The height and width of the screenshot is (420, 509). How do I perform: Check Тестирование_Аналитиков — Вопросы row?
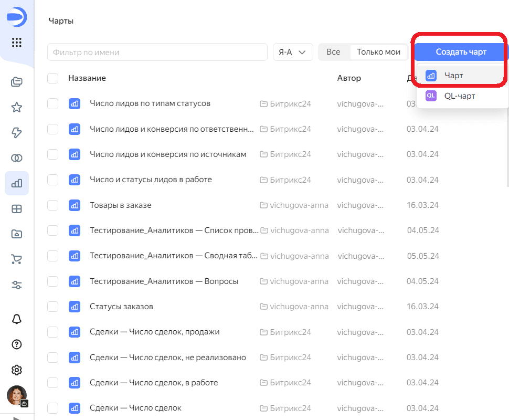coord(52,281)
